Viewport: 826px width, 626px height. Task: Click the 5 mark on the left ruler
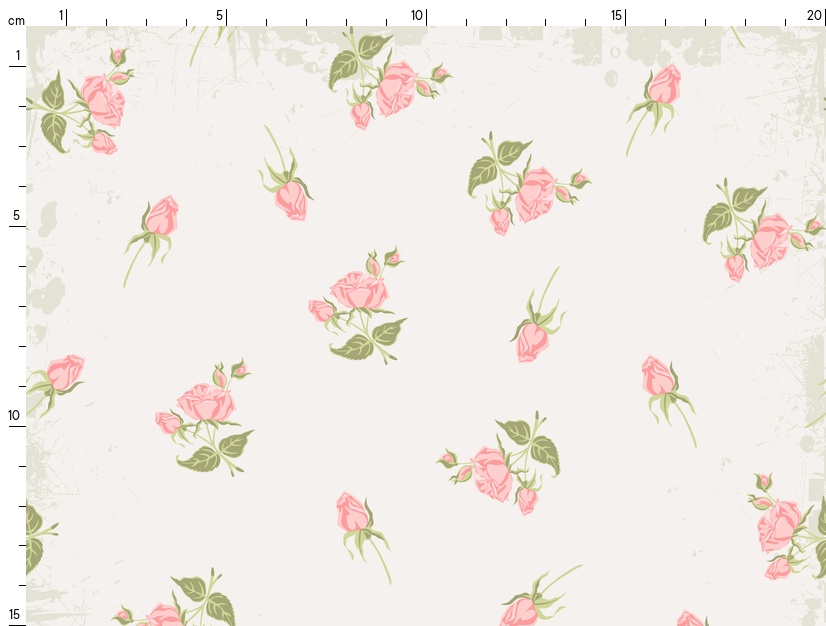click(17, 215)
